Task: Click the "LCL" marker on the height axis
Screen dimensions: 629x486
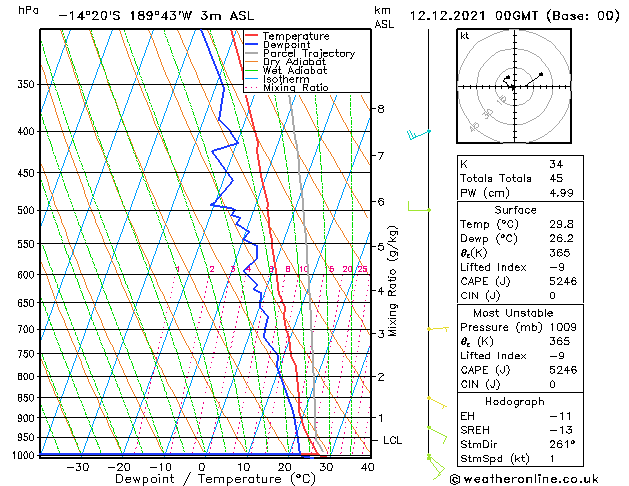Action: 392,440
